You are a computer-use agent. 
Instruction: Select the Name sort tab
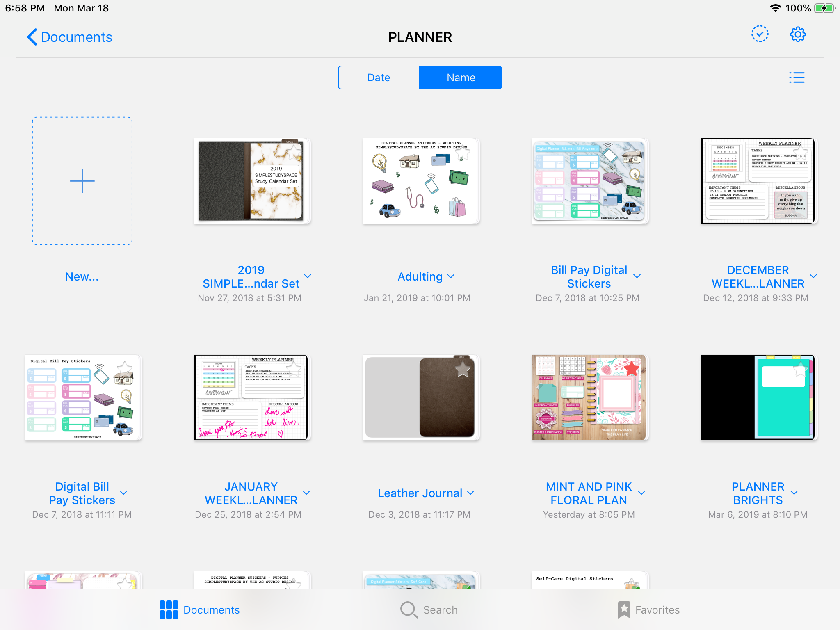[461, 78]
